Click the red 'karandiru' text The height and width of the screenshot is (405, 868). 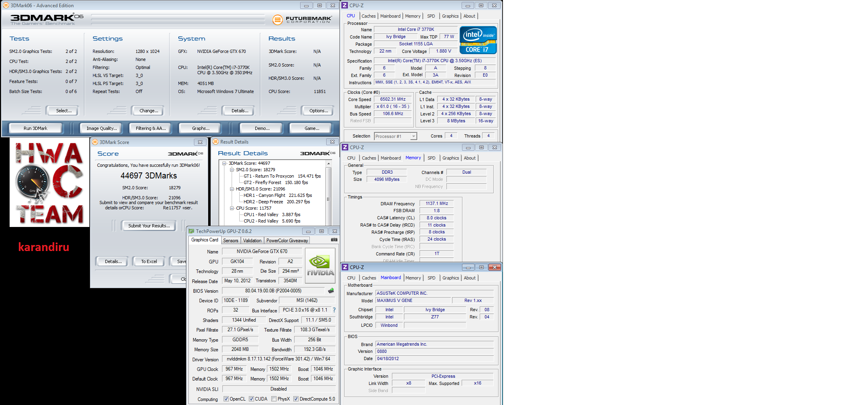44,247
